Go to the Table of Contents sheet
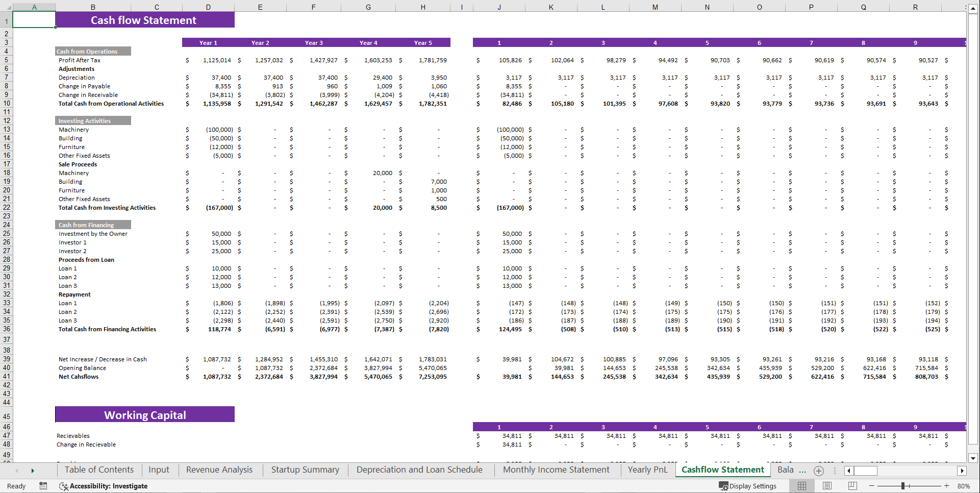The width and height of the screenshot is (980, 493). click(x=98, y=470)
